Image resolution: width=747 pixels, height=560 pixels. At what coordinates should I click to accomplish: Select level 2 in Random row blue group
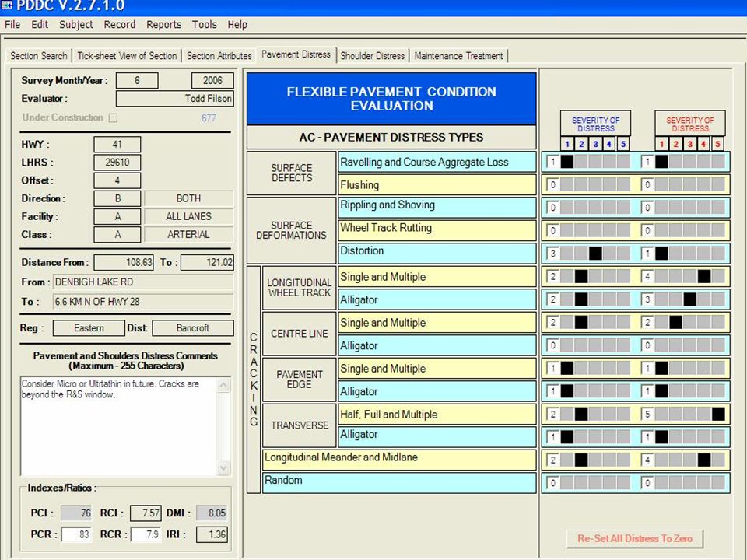coord(581,483)
